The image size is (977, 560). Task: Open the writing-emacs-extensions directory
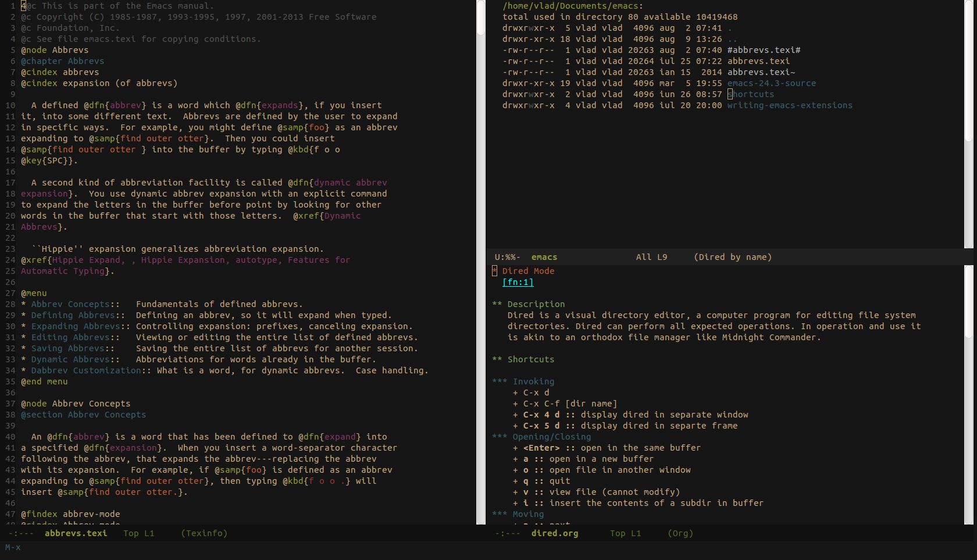coord(789,105)
